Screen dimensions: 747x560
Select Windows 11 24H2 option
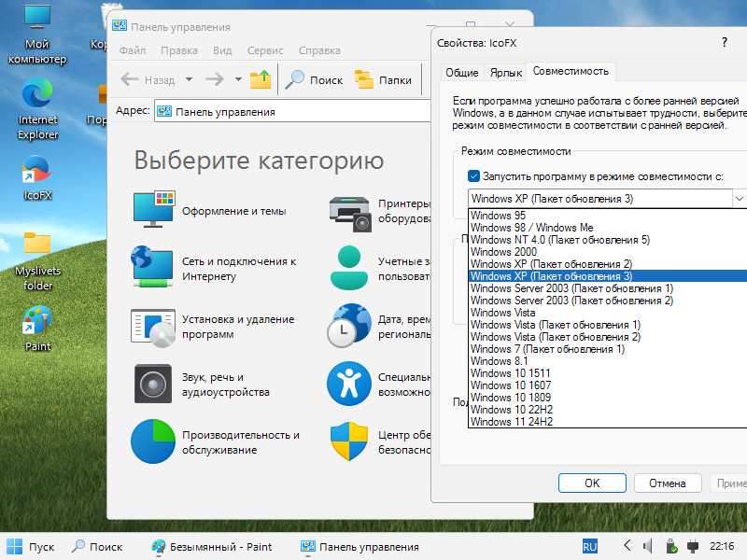coord(608,422)
